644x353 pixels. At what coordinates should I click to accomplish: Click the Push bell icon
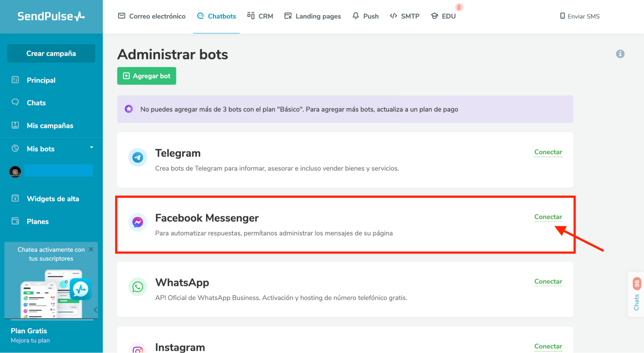coord(356,16)
